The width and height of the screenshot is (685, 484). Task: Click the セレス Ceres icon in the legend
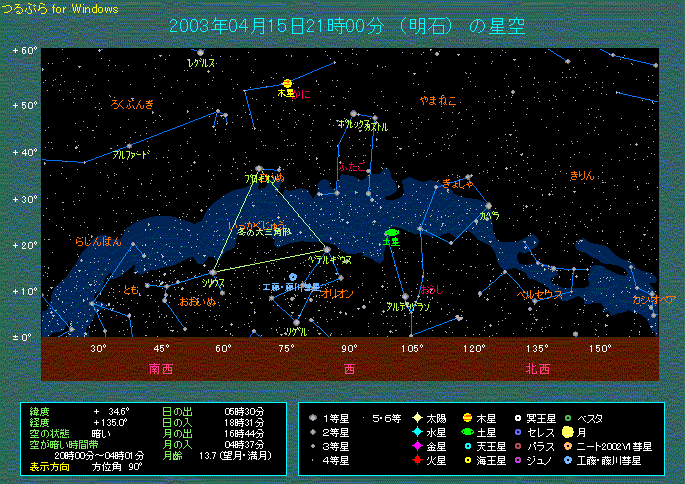click(518, 432)
